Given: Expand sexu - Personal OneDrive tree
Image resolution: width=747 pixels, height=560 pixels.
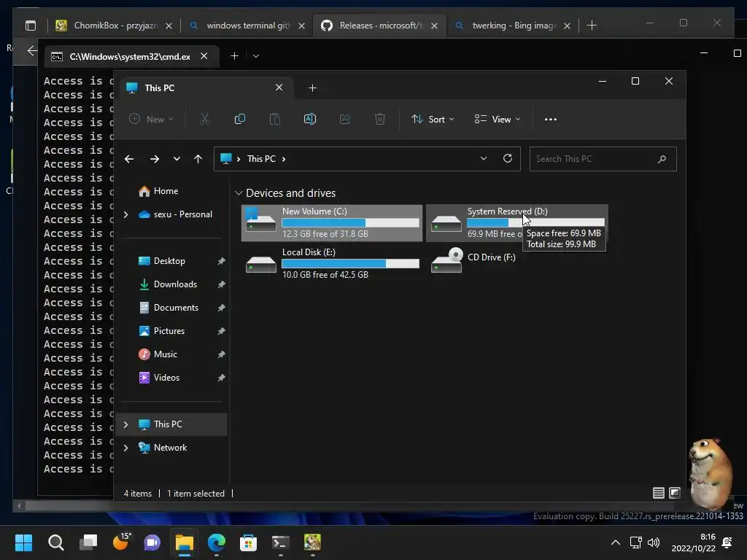Looking at the screenshot, I should (125, 214).
